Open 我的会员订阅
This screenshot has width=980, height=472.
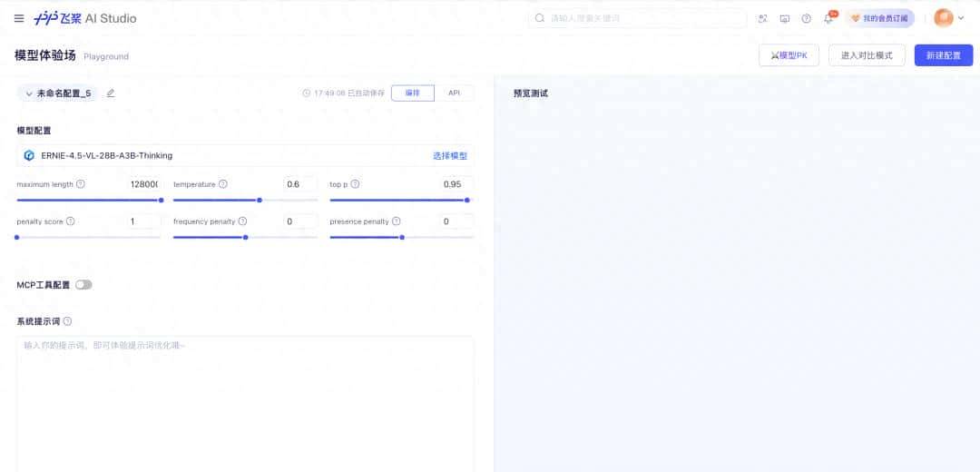[x=880, y=19]
